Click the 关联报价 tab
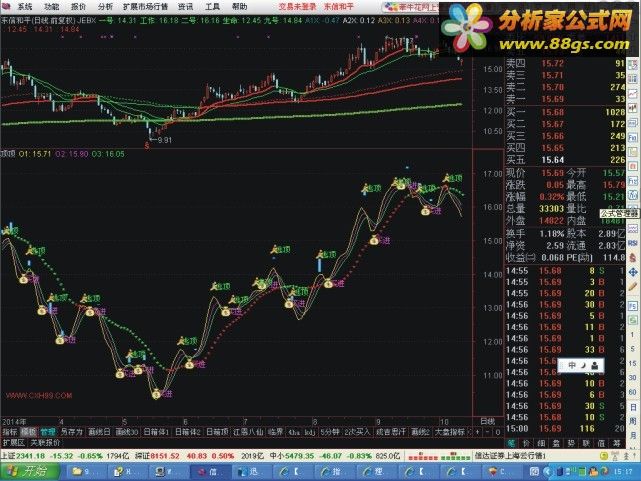Screen dimensions: 641x481 45,442
